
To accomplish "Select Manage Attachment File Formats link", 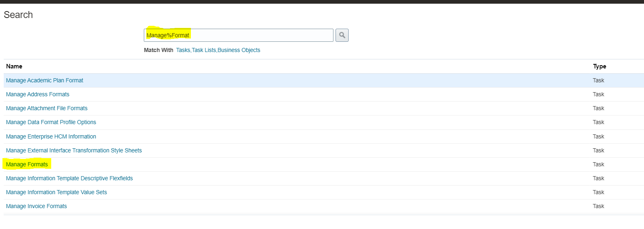I will (47, 108).
